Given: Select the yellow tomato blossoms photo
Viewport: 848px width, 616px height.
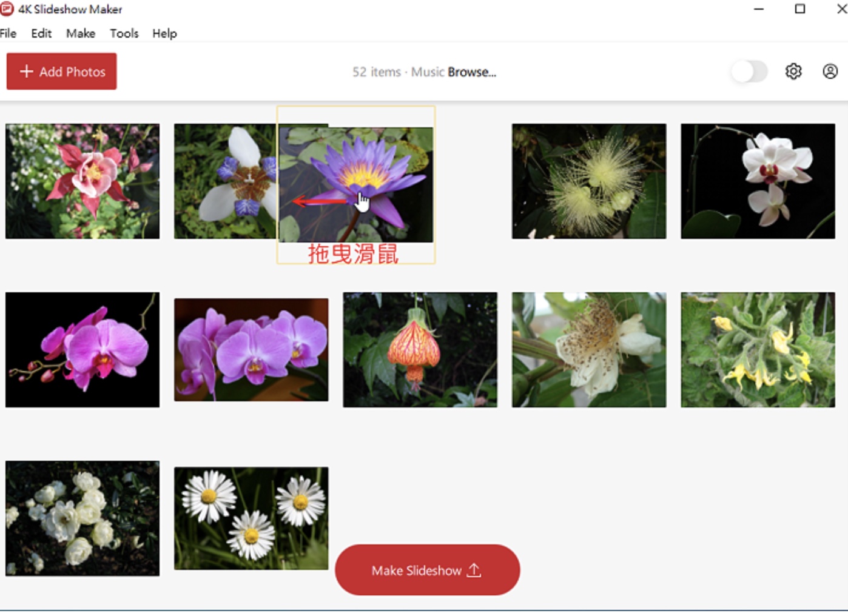Looking at the screenshot, I should [x=758, y=350].
